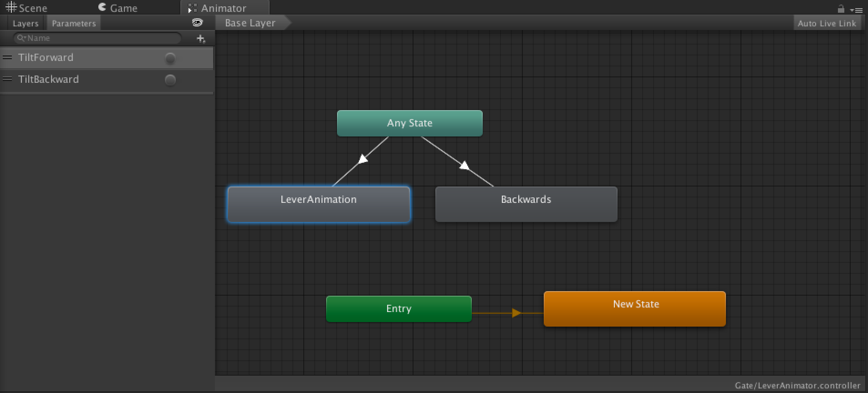The height and width of the screenshot is (393, 868).
Task: Select the Entry to New State transition arrow
Action: [x=516, y=313]
